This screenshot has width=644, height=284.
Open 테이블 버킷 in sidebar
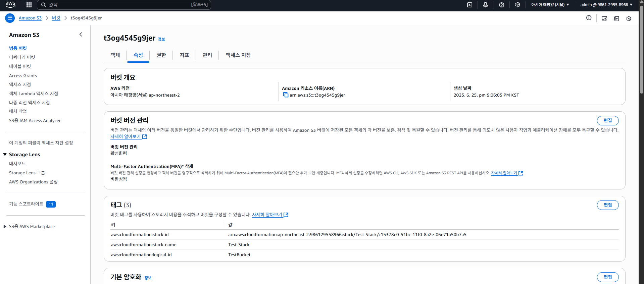click(x=20, y=66)
